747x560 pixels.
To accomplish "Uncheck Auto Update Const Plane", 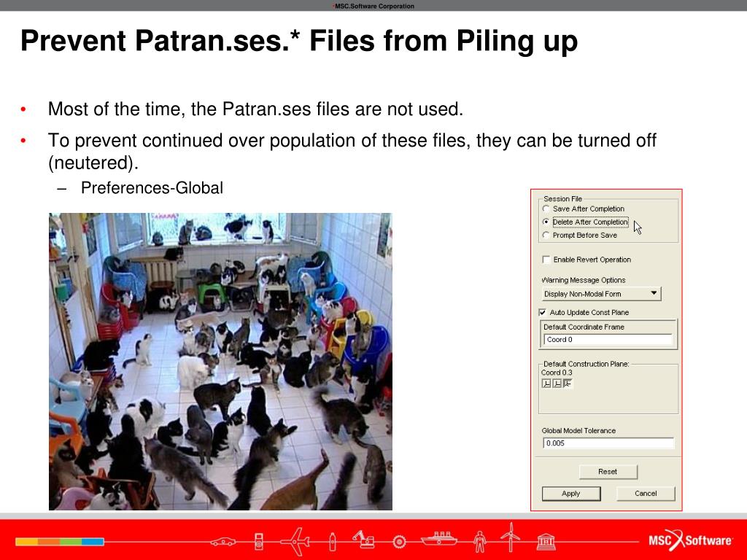I will tap(543, 312).
